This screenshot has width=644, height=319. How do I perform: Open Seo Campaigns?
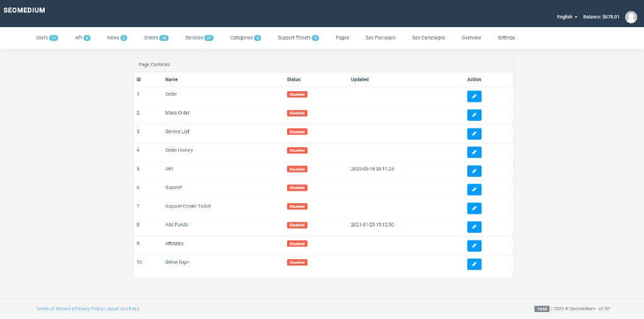point(428,38)
